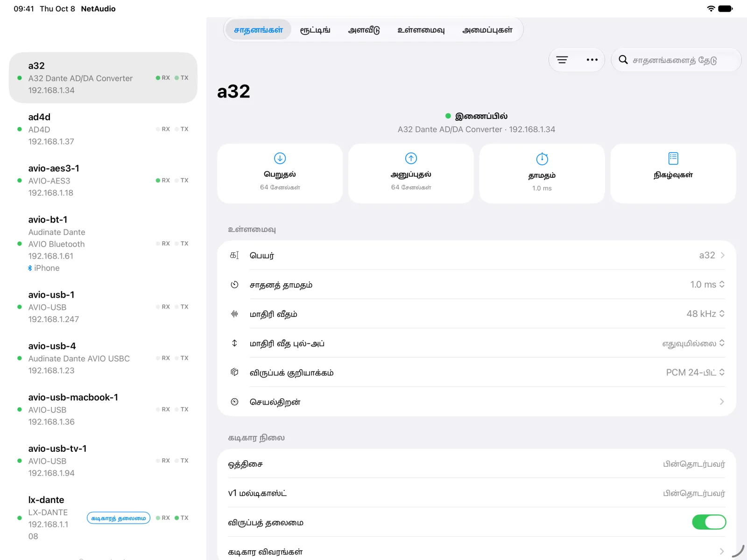Screen dimensions: 747x560
Task: Select the avio-aes3-1 device
Action: pos(103,180)
